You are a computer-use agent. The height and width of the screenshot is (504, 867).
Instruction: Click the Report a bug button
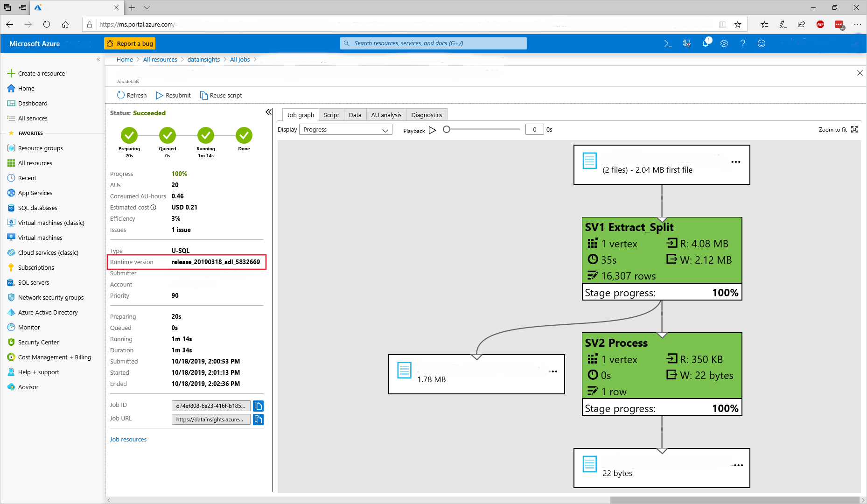point(130,43)
